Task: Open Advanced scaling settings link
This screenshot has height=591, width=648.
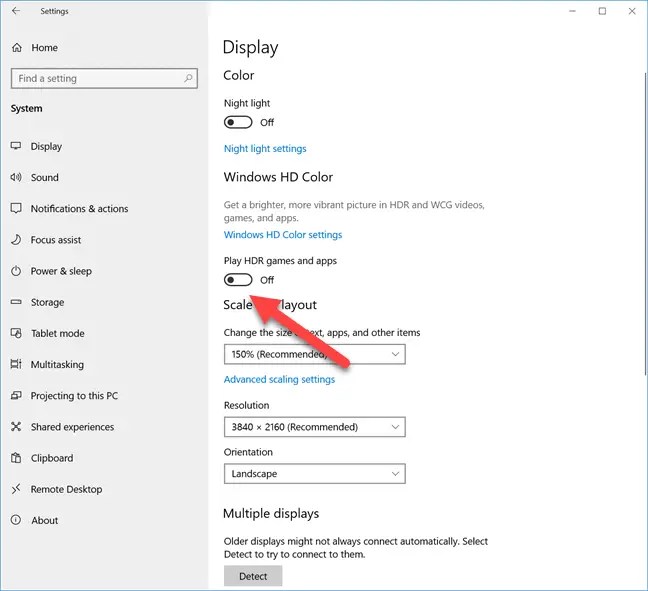Action: pyautogui.click(x=279, y=379)
